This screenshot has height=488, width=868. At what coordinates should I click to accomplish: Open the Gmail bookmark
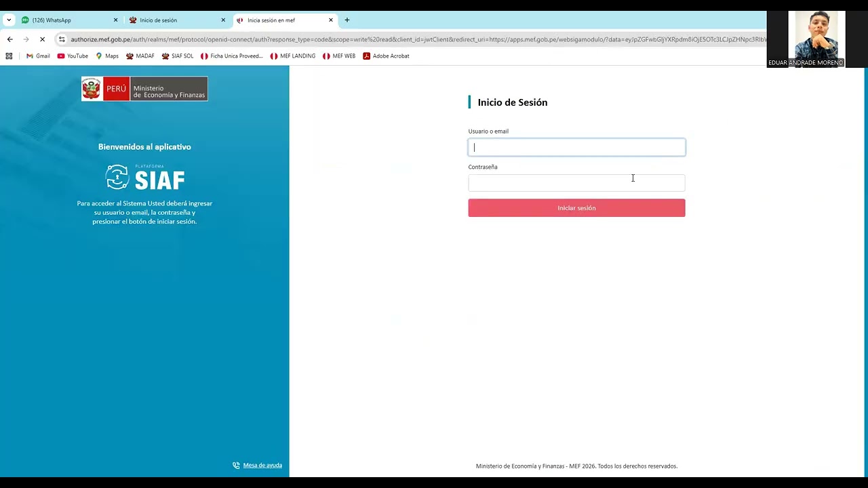click(x=38, y=56)
